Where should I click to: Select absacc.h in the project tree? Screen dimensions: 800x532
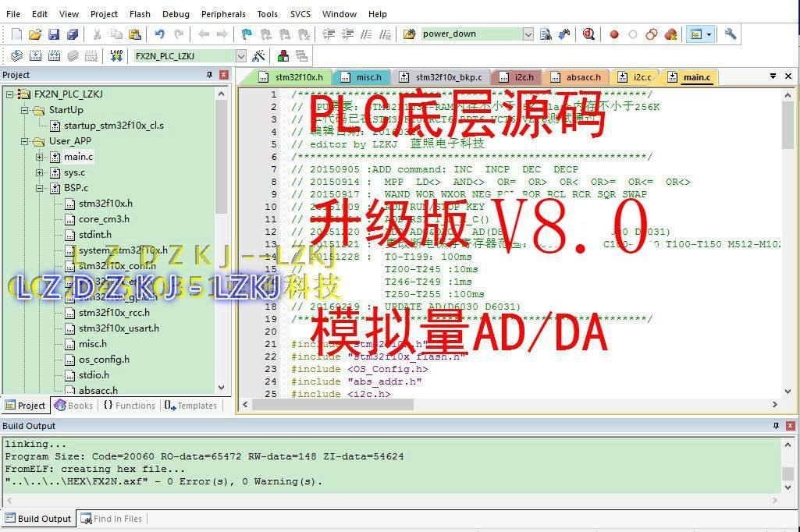coord(99,390)
